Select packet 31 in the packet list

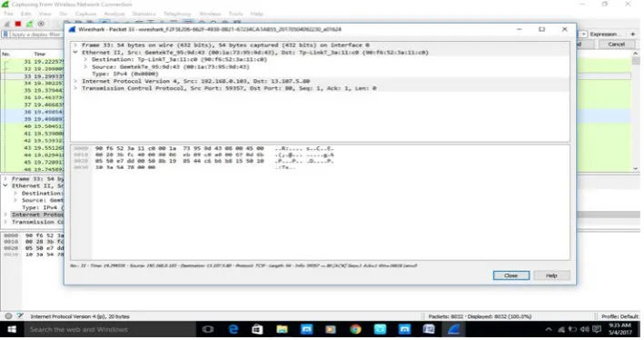(32, 62)
